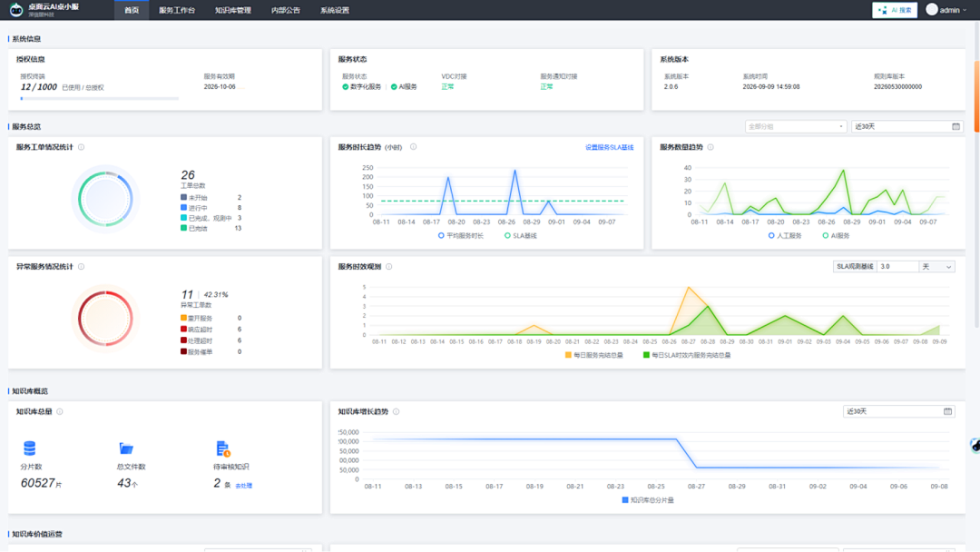Click the floating assistant icon at right edge

(x=975, y=445)
